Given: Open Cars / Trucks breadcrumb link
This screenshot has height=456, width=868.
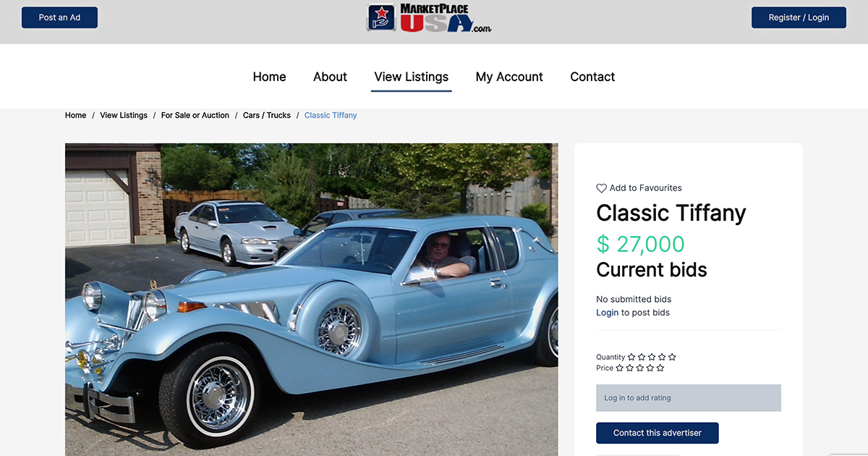Looking at the screenshot, I should pos(267,115).
